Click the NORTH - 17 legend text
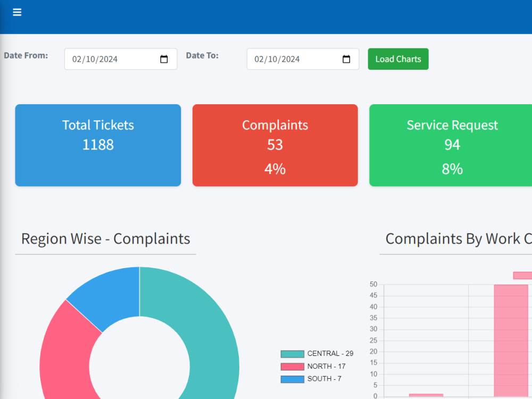Viewport: 532px width, 399px height. pos(327,367)
